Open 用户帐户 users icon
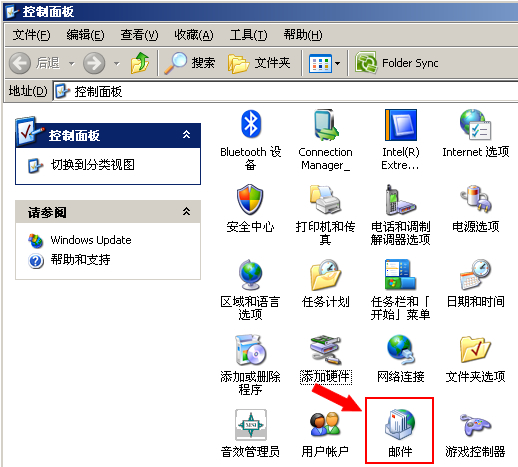The image size is (518, 467). click(325, 425)
